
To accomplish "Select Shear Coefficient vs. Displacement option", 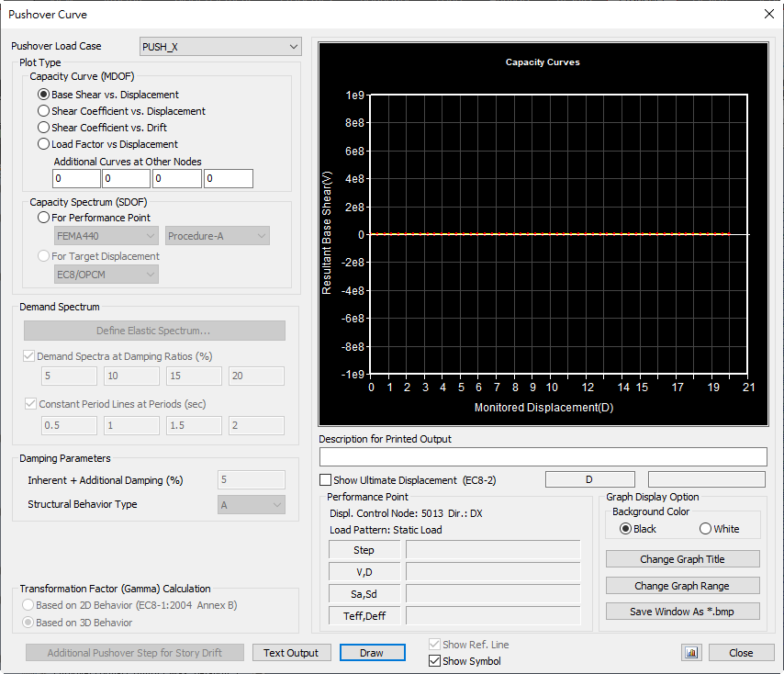I will (x=44, y=111).
